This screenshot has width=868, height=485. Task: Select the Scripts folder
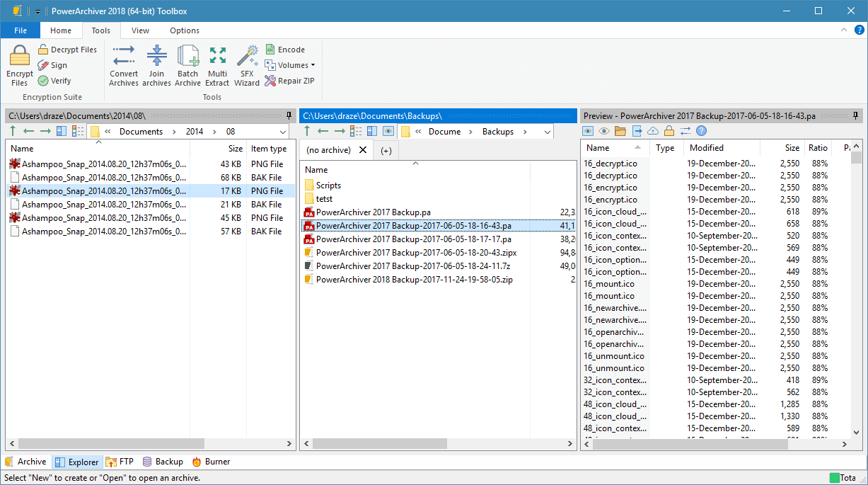click(x=328, y=185)
